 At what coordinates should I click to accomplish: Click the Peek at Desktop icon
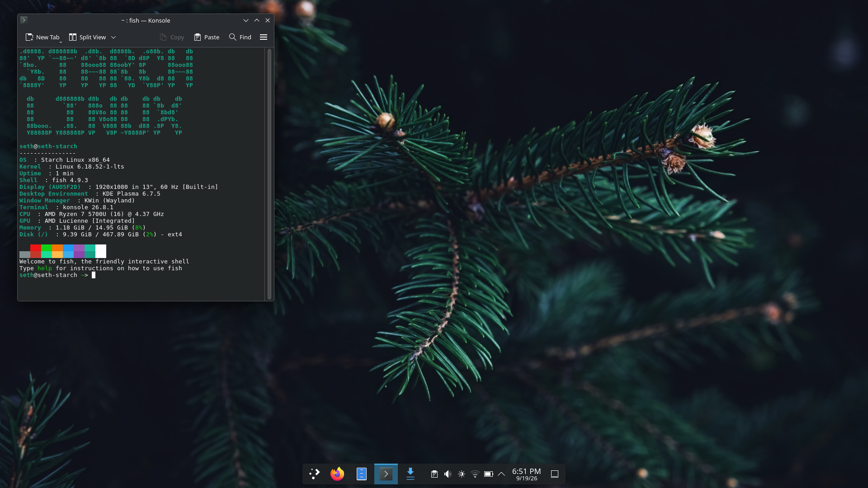click(x=555, y=474)
